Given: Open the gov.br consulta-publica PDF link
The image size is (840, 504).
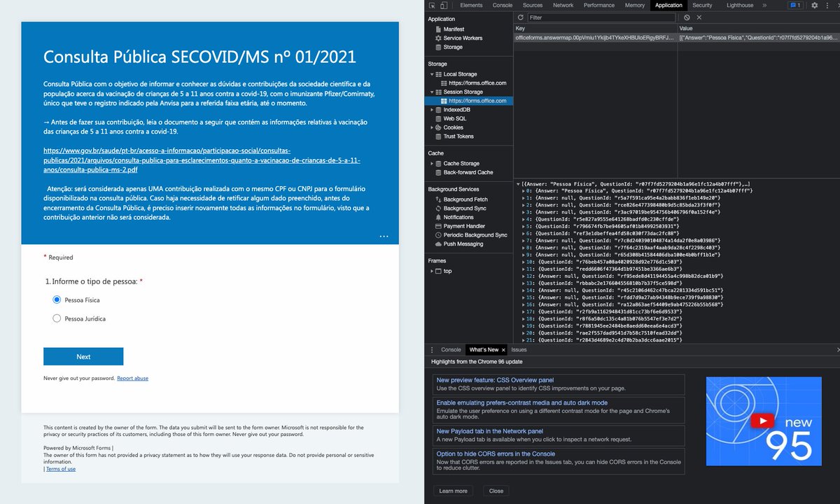Looking at the screenshot, I should (x=202, y=160).
